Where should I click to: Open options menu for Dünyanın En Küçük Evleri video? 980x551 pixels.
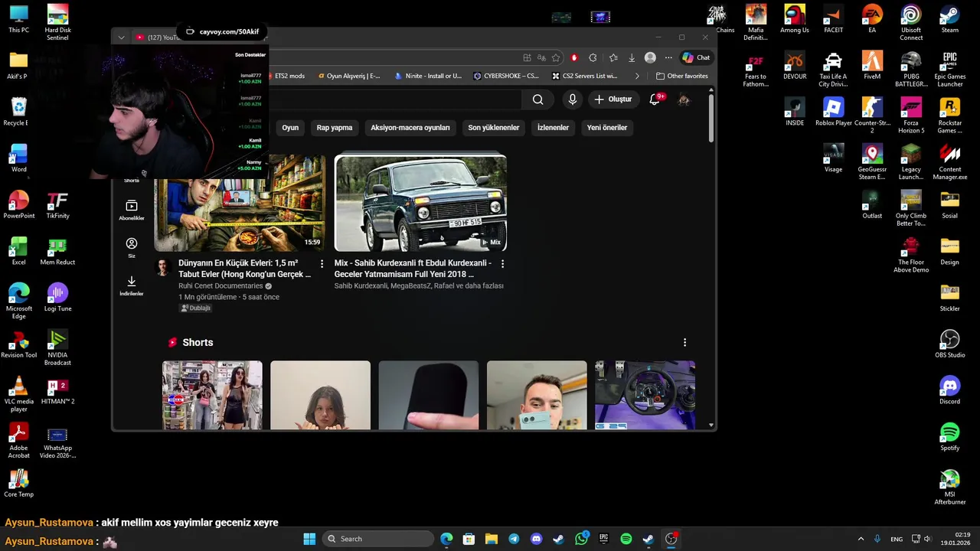point(322,263)
